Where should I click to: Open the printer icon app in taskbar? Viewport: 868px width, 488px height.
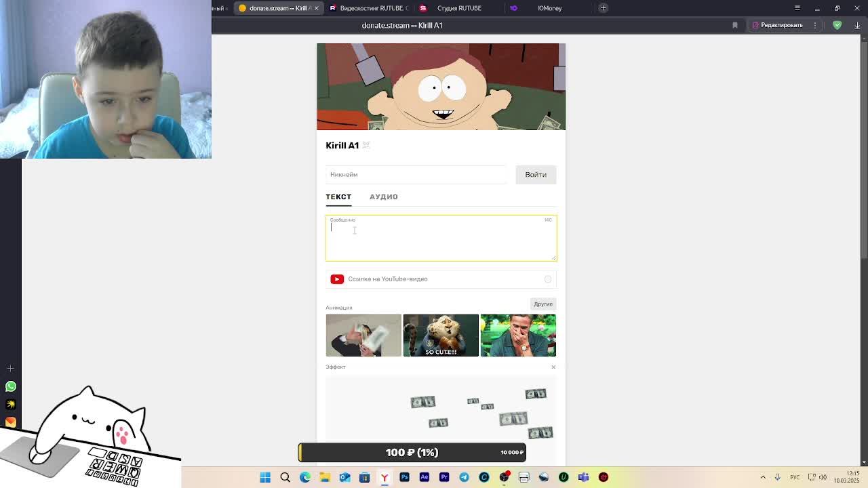(x=524, y=477)
